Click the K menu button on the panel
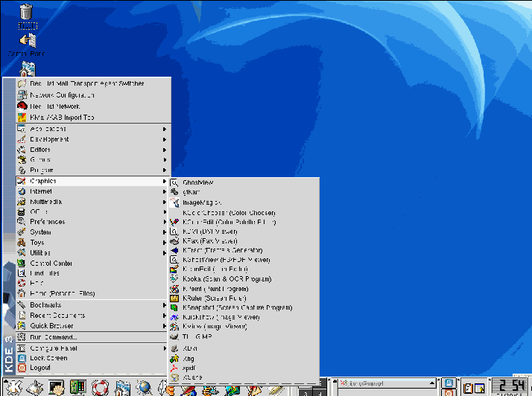The height and width of the screenshot is (396, 532). [13, 387]
